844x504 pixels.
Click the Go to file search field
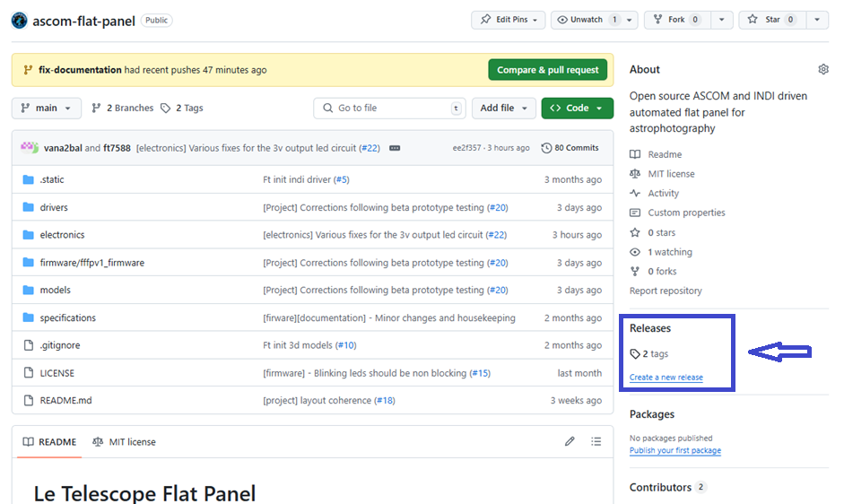click(389, 109)
